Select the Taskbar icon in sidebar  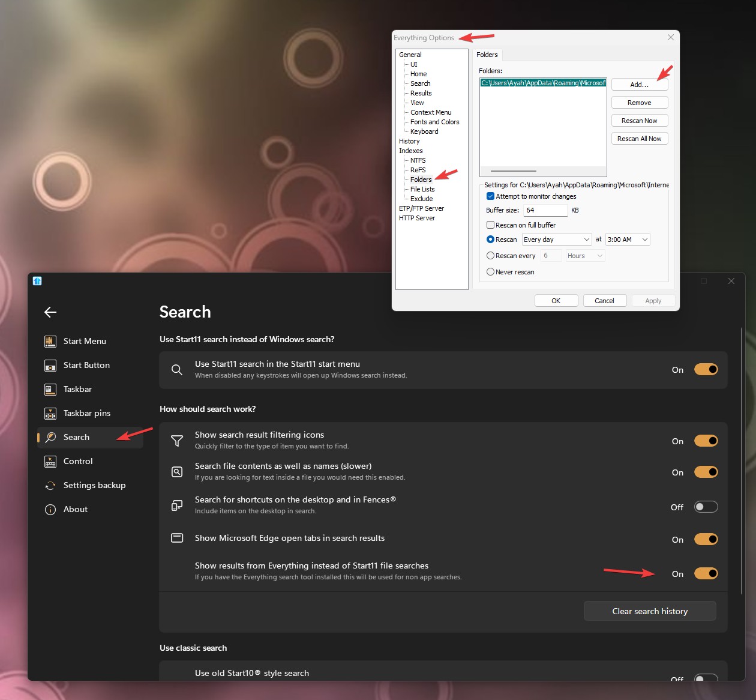point(50,389)
